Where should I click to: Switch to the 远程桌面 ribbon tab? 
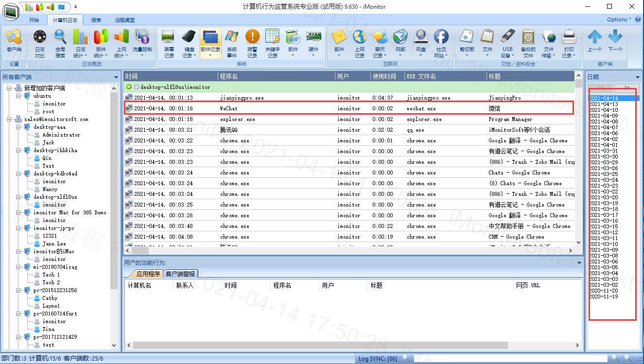[x=125, y=20]
